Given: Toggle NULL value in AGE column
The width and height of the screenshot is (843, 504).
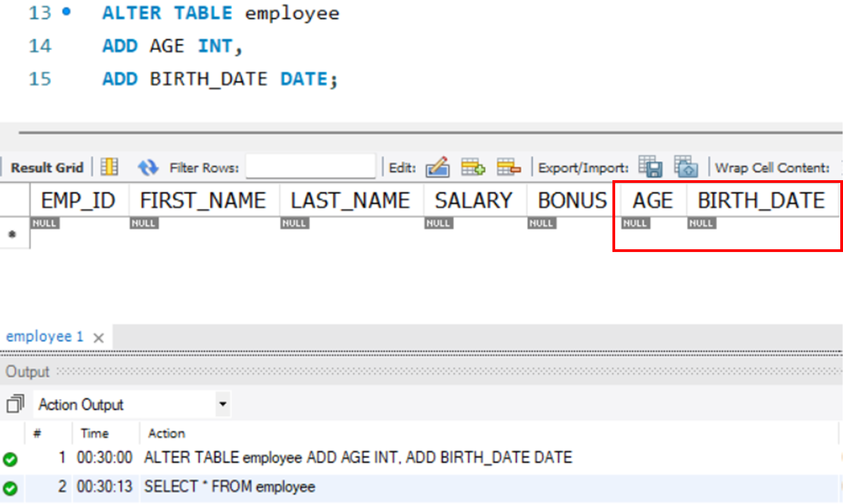Looking at the screenshot, I should point(635,223).
